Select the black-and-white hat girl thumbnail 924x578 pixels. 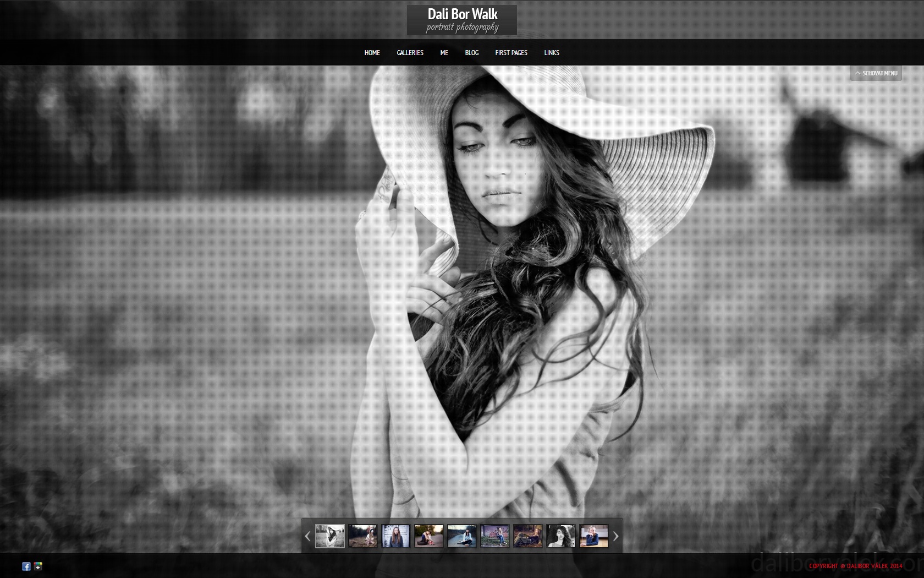click(x=330, y=536)
